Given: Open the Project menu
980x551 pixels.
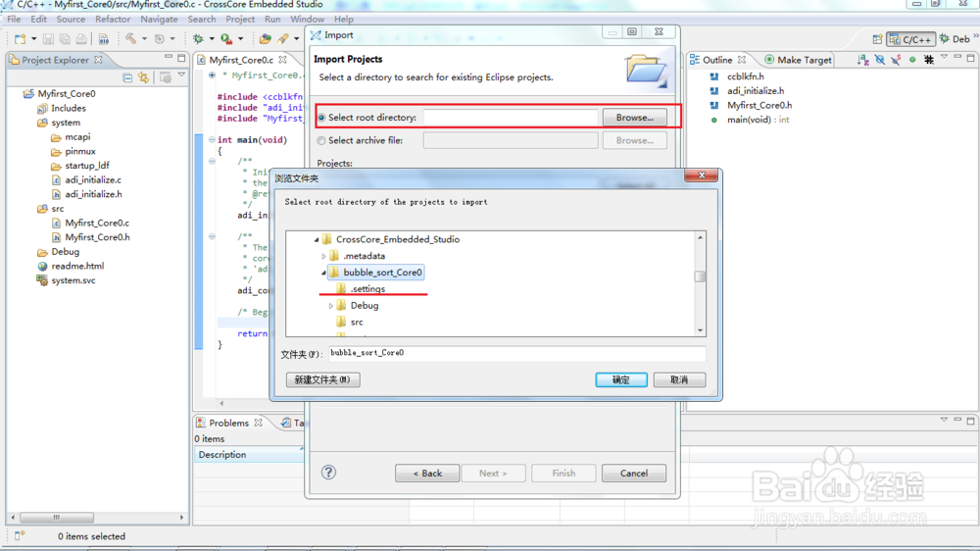Looking at the screenshot, I should coord(240,20).
